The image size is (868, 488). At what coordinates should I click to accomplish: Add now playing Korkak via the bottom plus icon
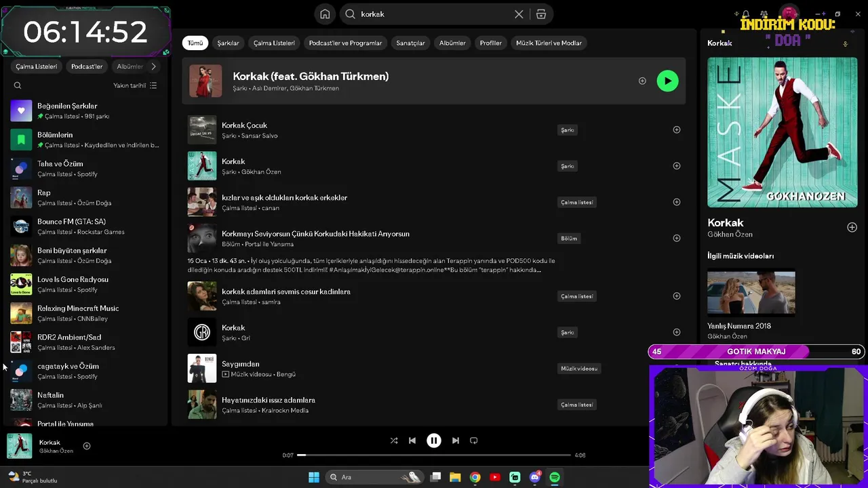(x=87, y=446)
